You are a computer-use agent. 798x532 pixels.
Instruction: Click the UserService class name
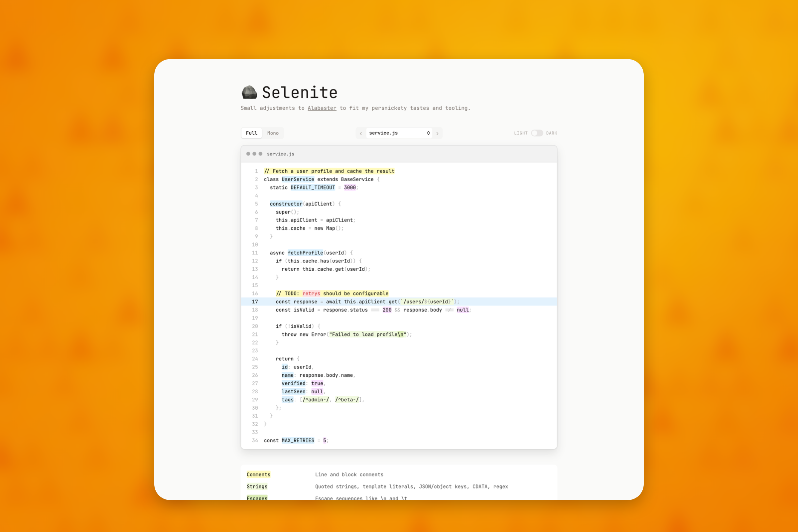coord(298,179)
